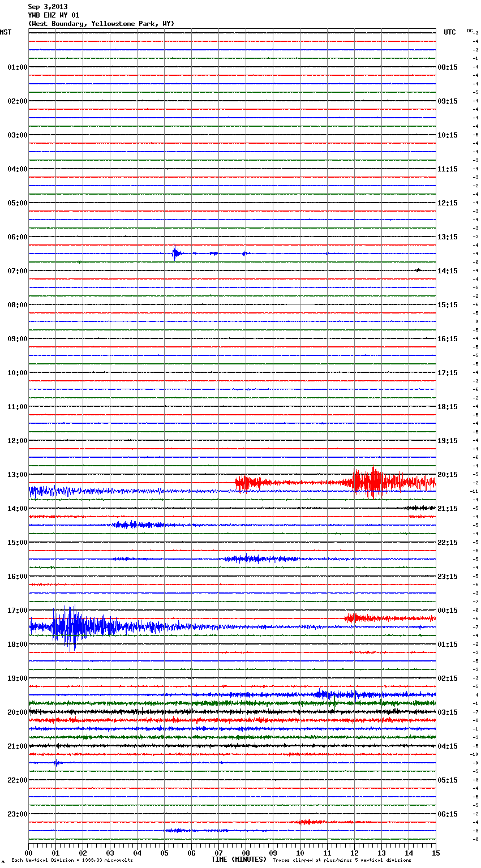Click the red burst on the 17:15 trace
Viewport: 481px width, 868px height.
(x=362, y=618)
